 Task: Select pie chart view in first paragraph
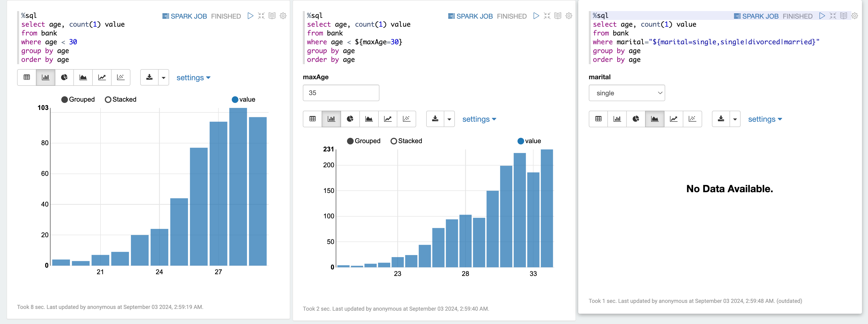point(64,77)
